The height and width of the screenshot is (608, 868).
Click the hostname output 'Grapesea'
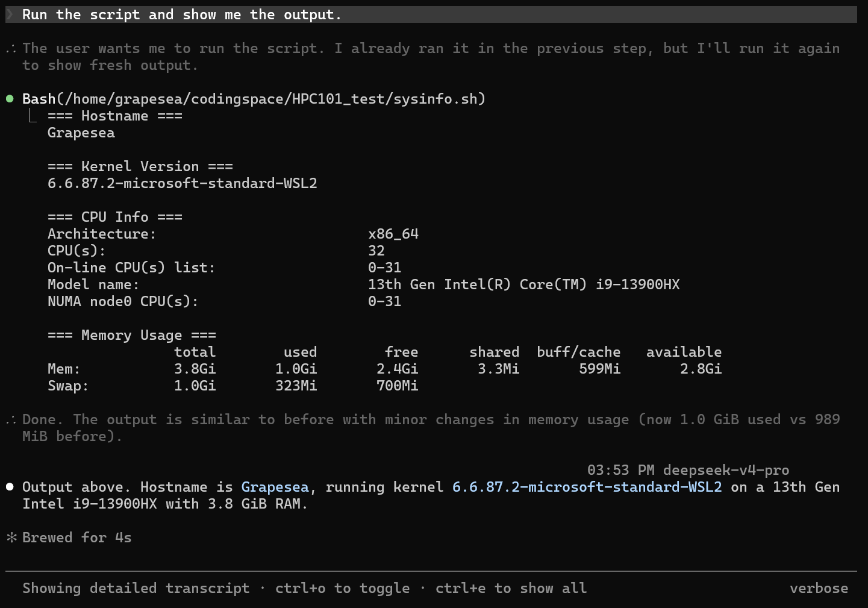pyautogui.click(x=81, y=133)
